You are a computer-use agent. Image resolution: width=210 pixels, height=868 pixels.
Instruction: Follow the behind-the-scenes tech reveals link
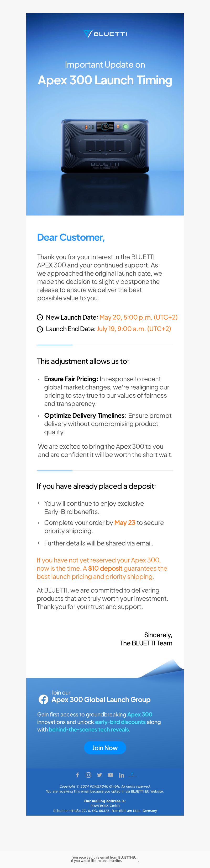pyautogui.click(x=89, y=729)
